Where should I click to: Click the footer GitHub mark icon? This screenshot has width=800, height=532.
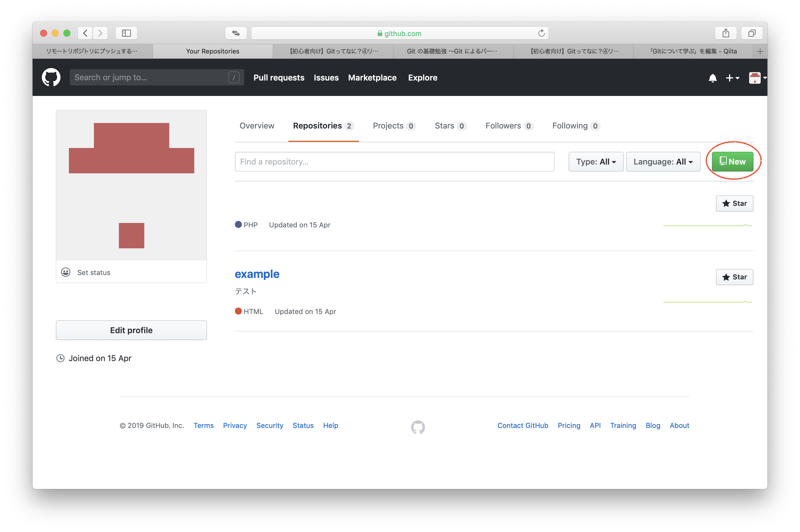point(418,427)
